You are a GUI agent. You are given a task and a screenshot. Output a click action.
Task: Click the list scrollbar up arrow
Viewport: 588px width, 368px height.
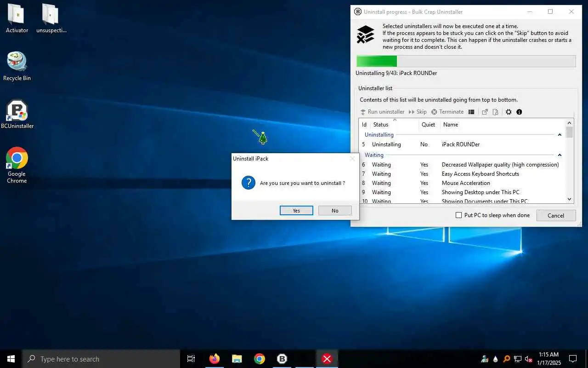coord(570,123)
